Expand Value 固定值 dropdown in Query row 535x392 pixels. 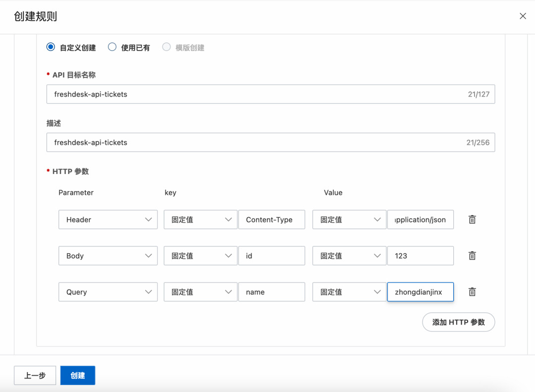tap(349, 292)
